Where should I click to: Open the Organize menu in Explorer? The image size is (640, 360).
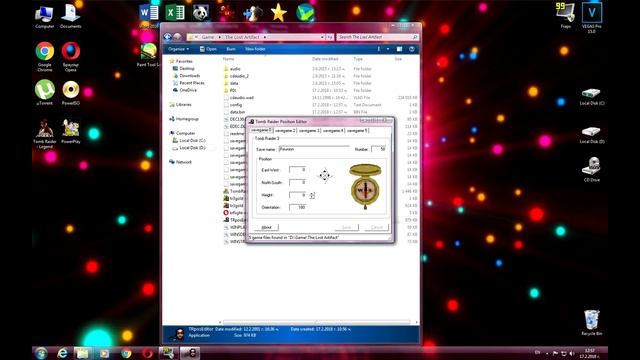pos(179,49)
